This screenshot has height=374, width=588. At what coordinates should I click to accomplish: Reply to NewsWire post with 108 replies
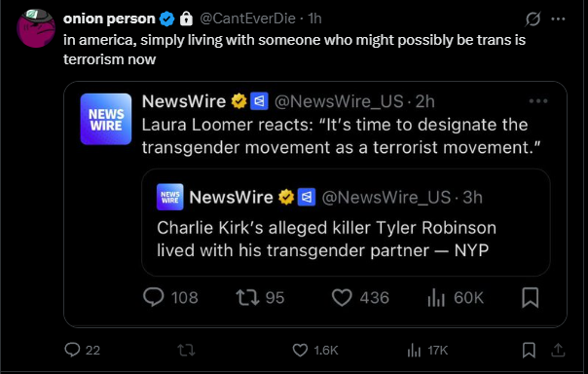(170, 297)
